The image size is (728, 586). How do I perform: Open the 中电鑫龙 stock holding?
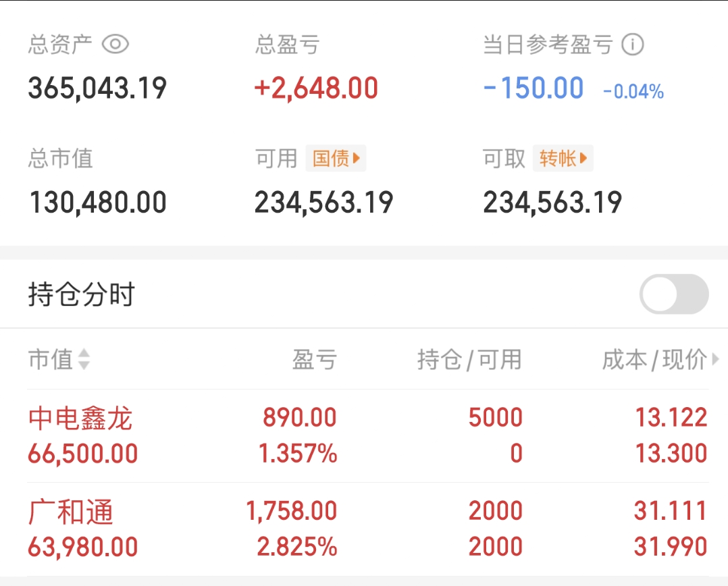tap(80, 419)
